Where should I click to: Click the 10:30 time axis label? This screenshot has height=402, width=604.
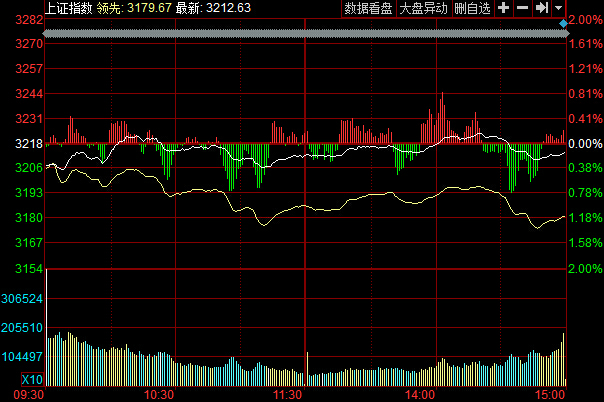point(161,394)
